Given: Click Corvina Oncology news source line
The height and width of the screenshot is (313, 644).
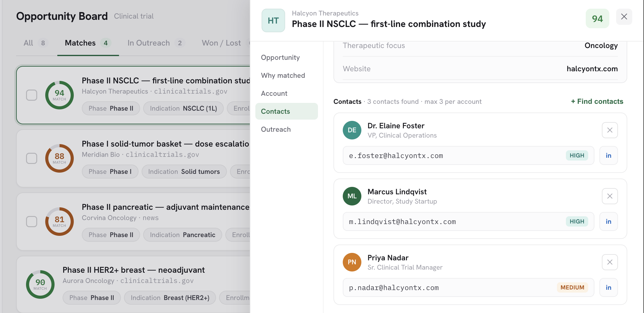Looking at the screenshot, I should [x=120, y=218].
